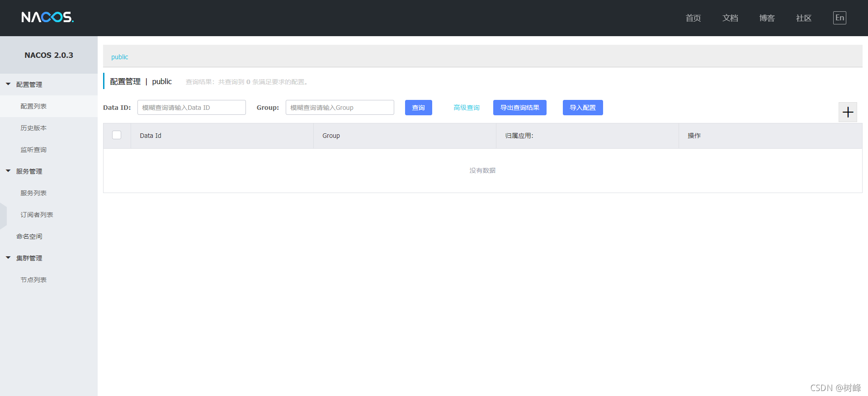The image size is (868, 396).
Task: Click the 导出查询结果 button
Action: click(x=520, y=108)
